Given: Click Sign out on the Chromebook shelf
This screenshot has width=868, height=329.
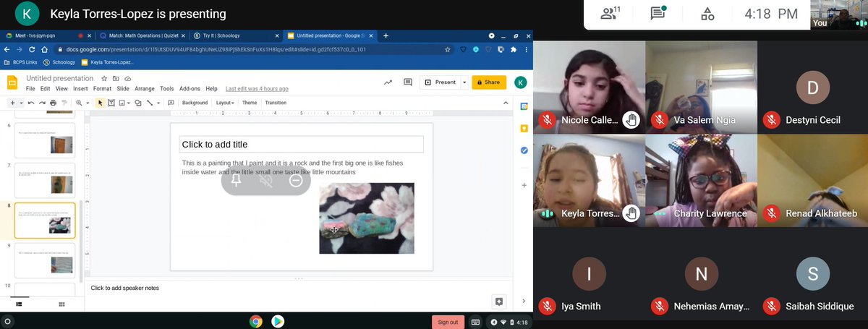Looking at the screenshot, I should [448, 322].
